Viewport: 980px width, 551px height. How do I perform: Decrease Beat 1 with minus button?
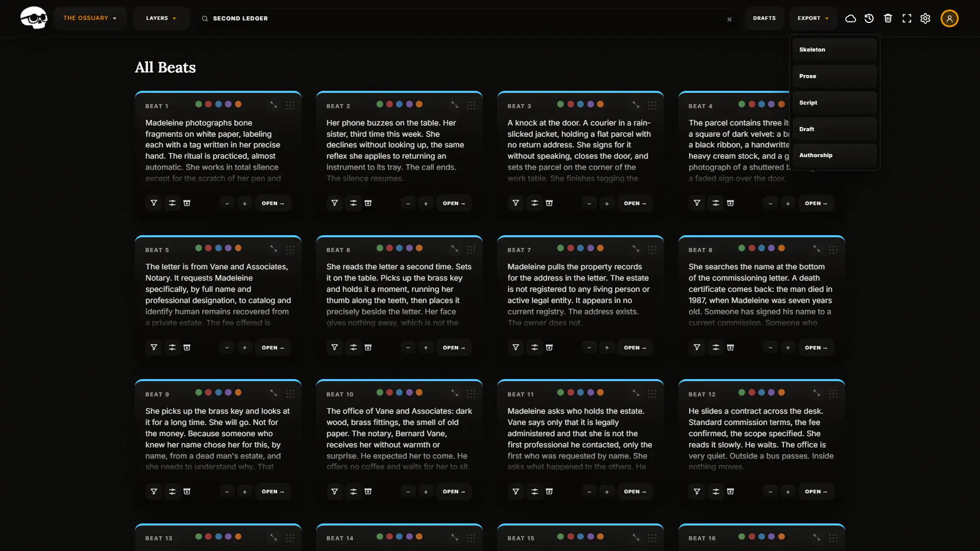click(227, 204)
